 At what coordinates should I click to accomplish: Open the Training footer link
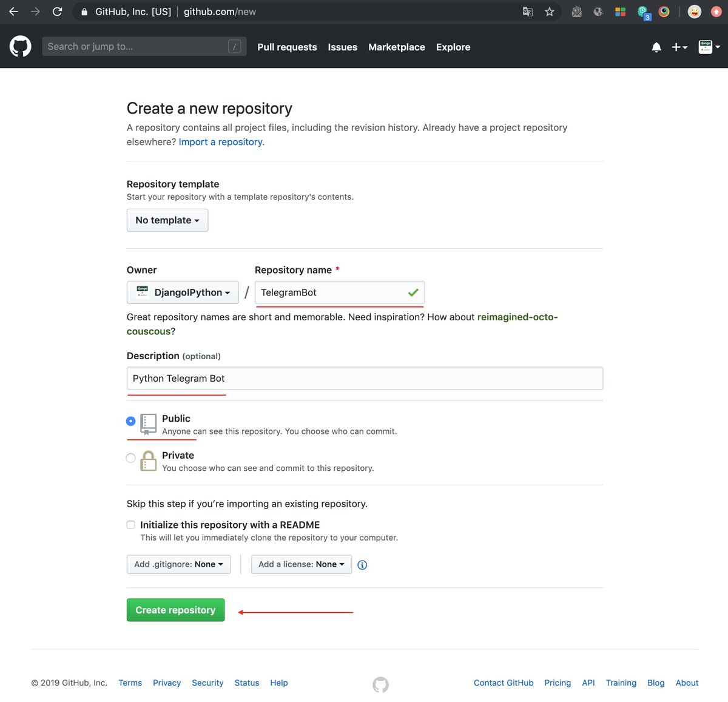[621, 683]
